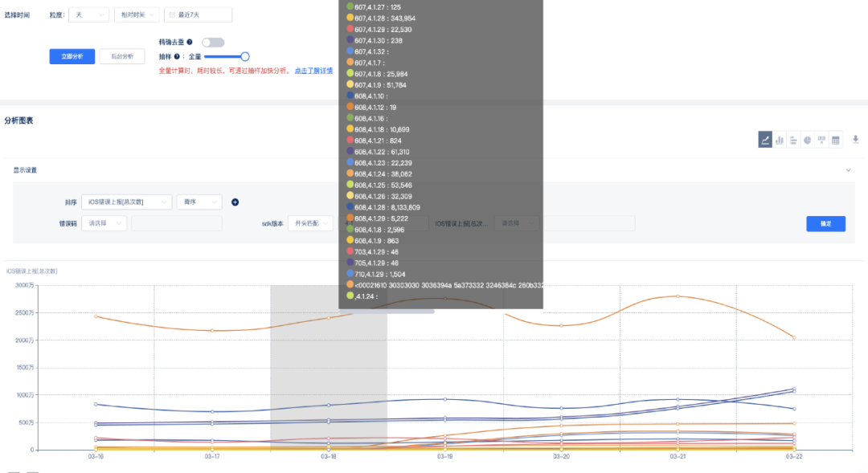868x473 pixels.
Task: Open the sdk版本 开头匹配 dropdown
Action: click(x=310, y=223)
